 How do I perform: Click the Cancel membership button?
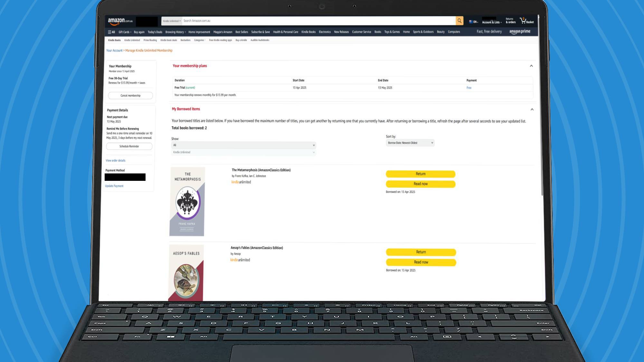130,96
